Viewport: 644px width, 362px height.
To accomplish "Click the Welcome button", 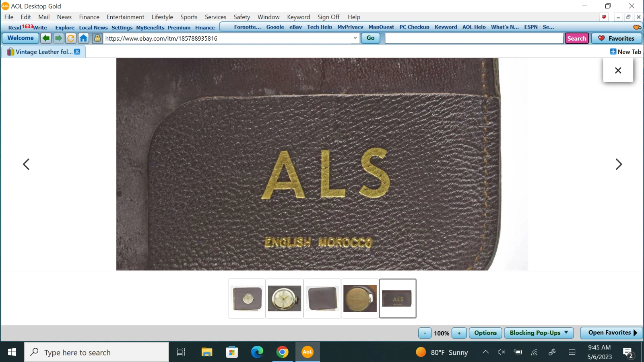I will tap(21, 38).
